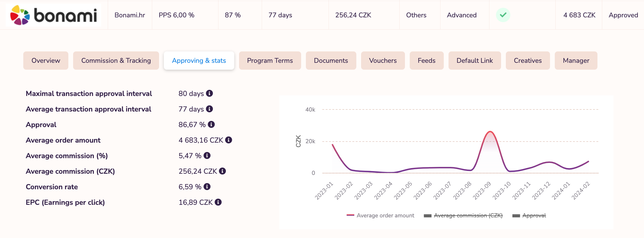644x238 pixels.
Task: Open the Default Link tab
Action: click(x=474, y=60)
